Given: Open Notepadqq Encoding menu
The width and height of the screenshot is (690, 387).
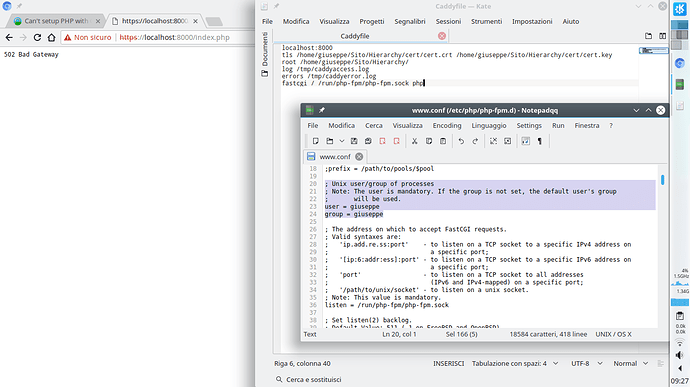Looking at the screenshot, I should (447, 125).
